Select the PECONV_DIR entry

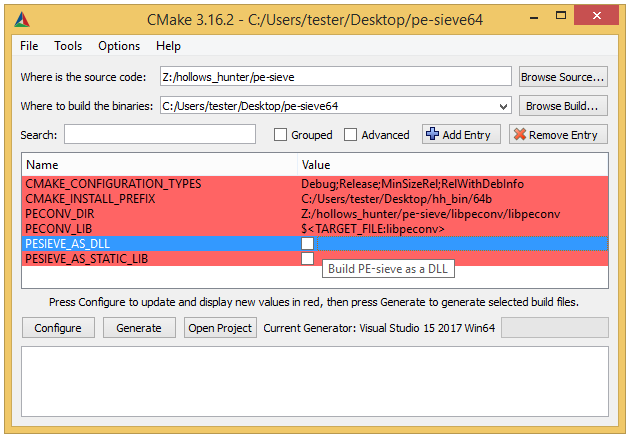click(x=60, y=214)
